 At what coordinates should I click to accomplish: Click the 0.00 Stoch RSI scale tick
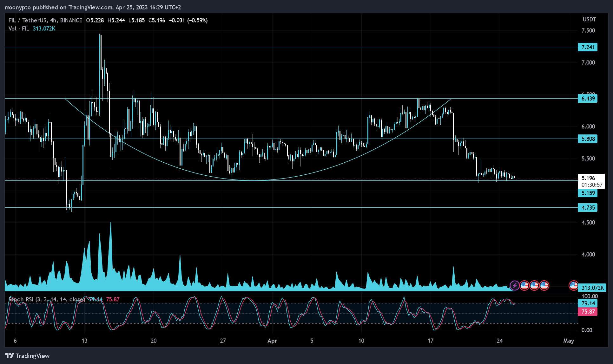coord(587,330)
